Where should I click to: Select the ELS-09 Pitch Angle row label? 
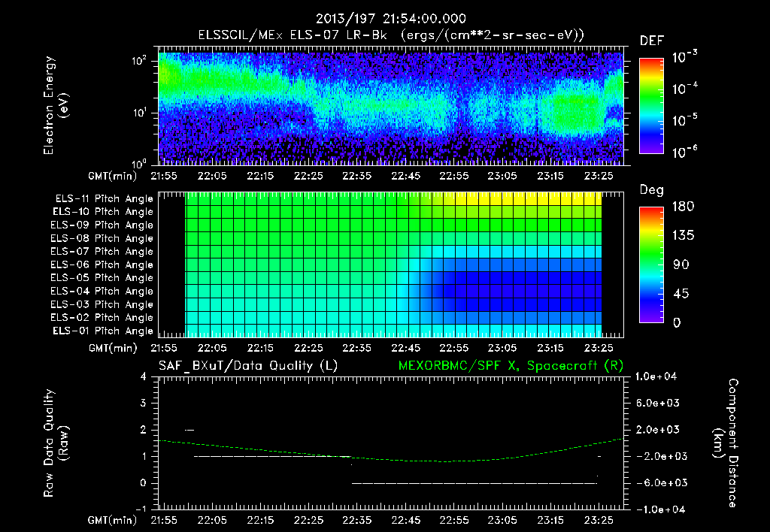click(102, 225)
